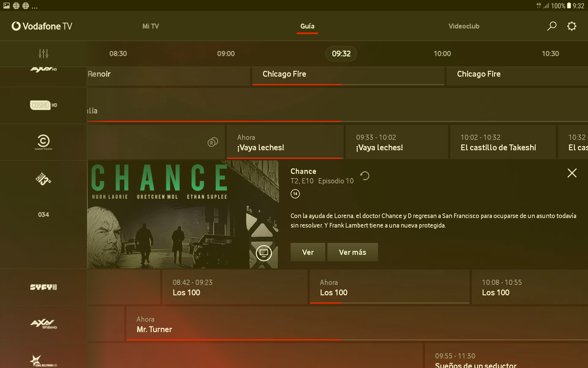Viewport: 588px width, 368px height.
Task: Select the AXN White HD channel logo
Action: [x=43, y=324]
